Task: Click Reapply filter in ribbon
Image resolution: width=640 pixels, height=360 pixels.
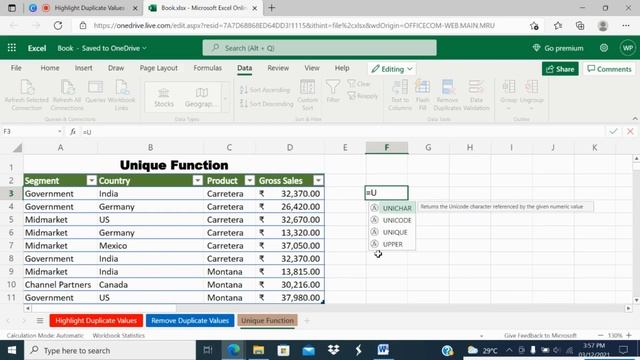Action: [363, 96]
